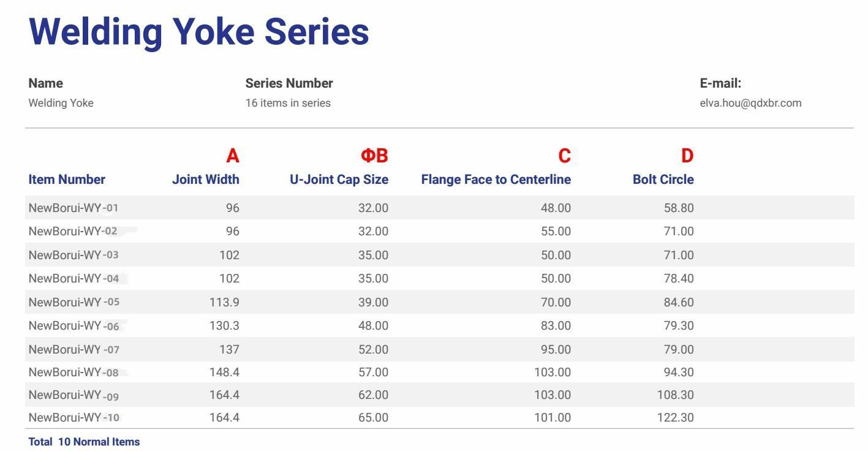Select the Flange Face to Centerline header

pos(496,180)
